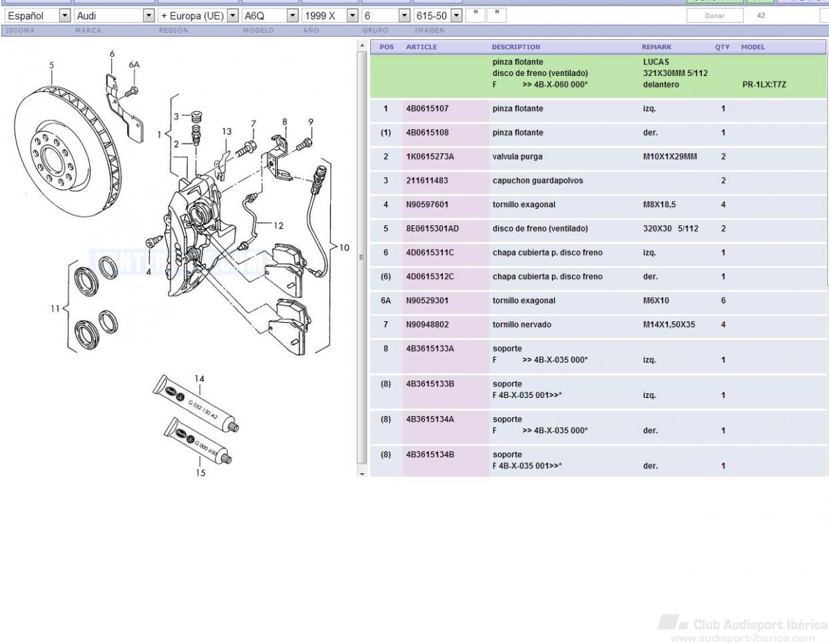Viewport: 829px width, 644px height.
Task: Click the table scrollbar down arrow
Action: point(363,474)
